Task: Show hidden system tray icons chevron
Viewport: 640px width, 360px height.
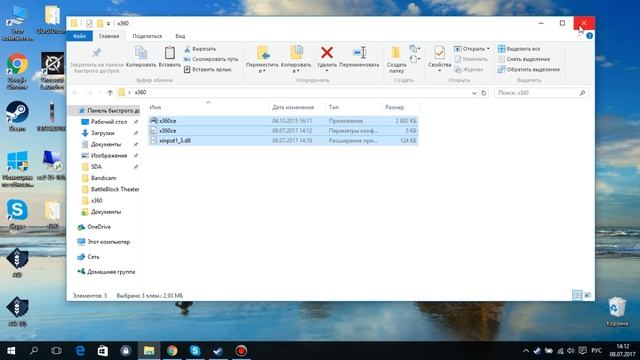Action: pyautogui.click(x=526, y=351)
